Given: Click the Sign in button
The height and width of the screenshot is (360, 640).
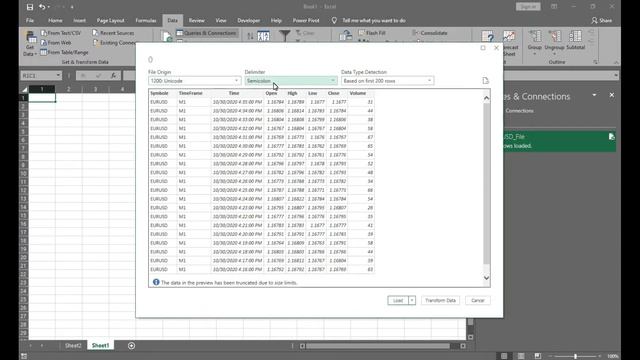Looking at the screenshot, I should point(528,7).
